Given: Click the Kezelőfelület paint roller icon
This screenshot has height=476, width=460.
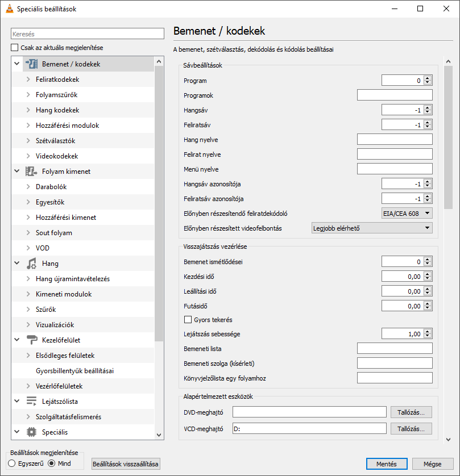Looking at the screenshot, I should (32, 340).
